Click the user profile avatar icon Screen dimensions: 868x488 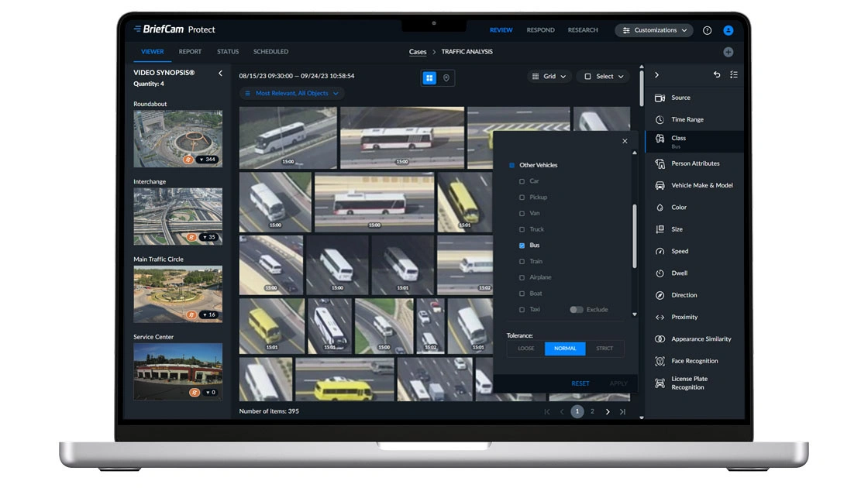point(728,30)
